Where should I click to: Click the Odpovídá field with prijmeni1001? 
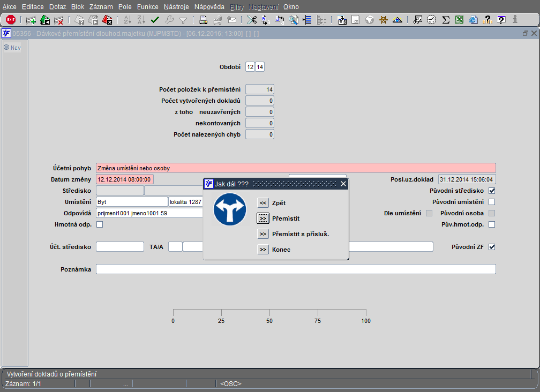click(150, 213)
